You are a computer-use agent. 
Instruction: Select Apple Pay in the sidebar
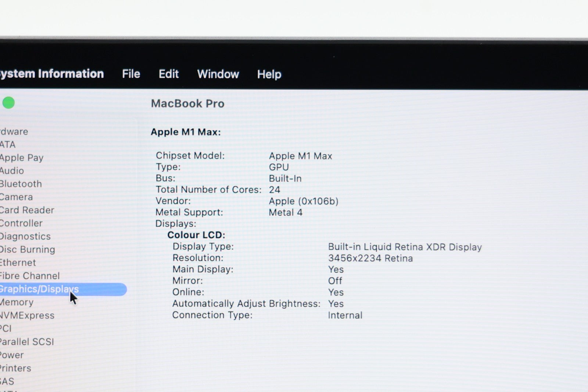21,158
